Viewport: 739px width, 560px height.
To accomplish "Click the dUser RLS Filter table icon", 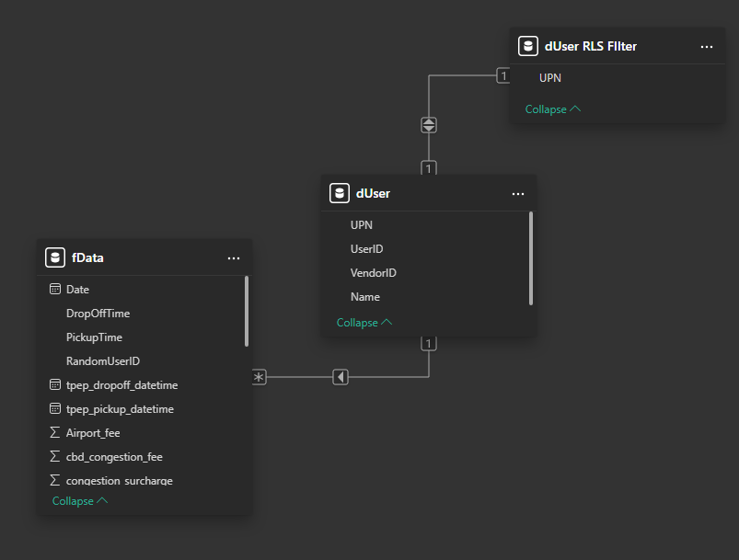I will [x=527, y=46].
